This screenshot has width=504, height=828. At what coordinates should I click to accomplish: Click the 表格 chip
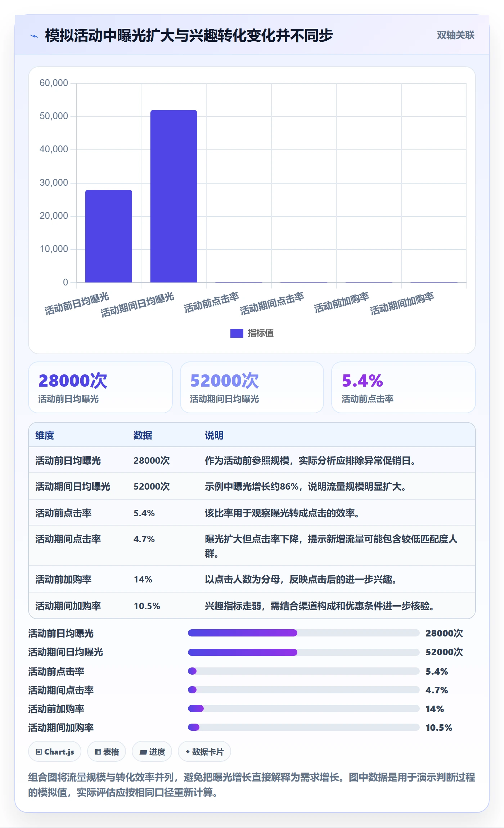[107, 752]
